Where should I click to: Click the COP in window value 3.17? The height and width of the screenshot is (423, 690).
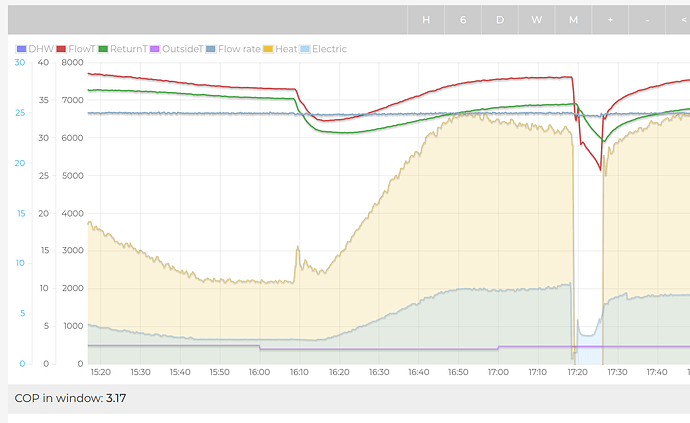116,398
